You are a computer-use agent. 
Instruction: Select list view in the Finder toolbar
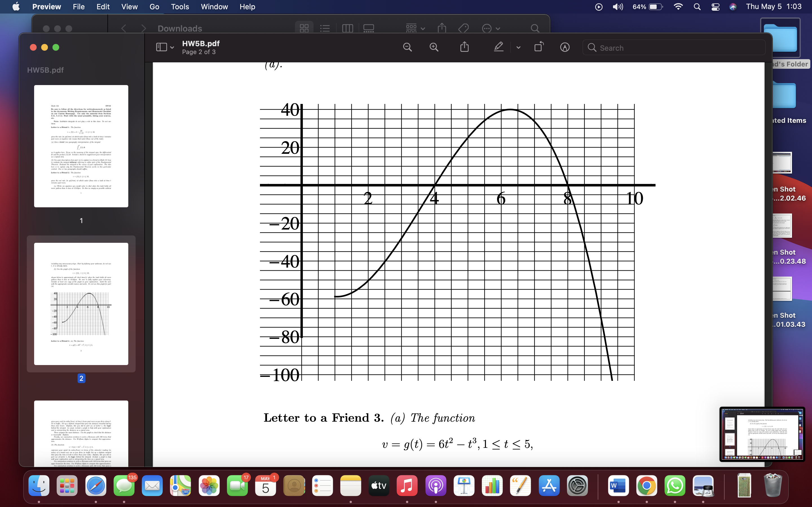pyautogui.click(x=325, y=28)
